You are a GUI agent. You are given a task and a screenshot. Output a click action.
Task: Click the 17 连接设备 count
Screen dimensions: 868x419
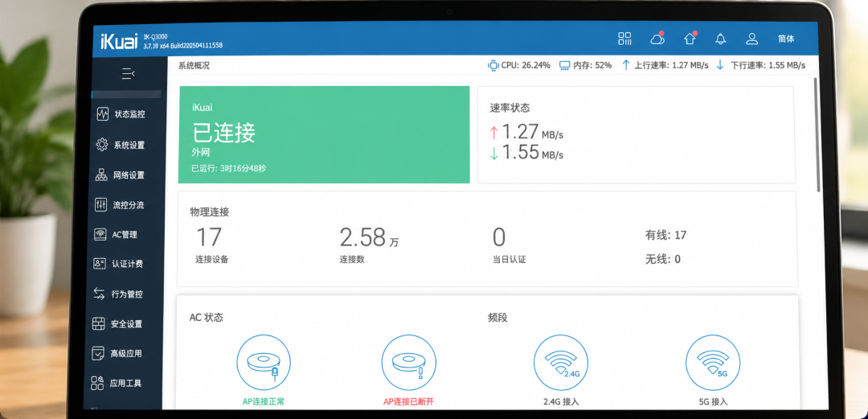coord(209,238)
